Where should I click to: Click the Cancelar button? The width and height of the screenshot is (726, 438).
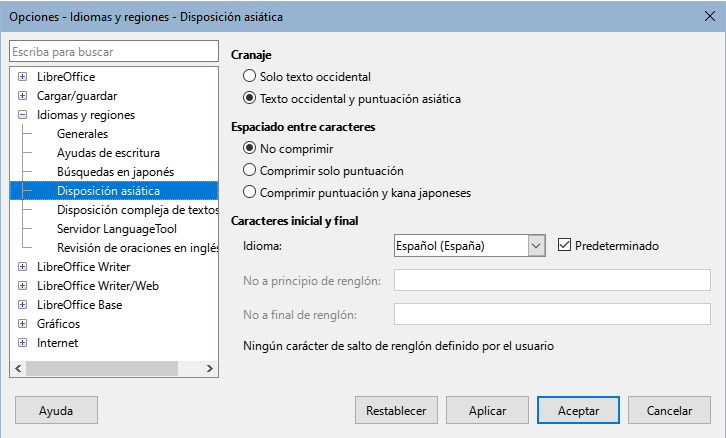(x=670, y=410)
